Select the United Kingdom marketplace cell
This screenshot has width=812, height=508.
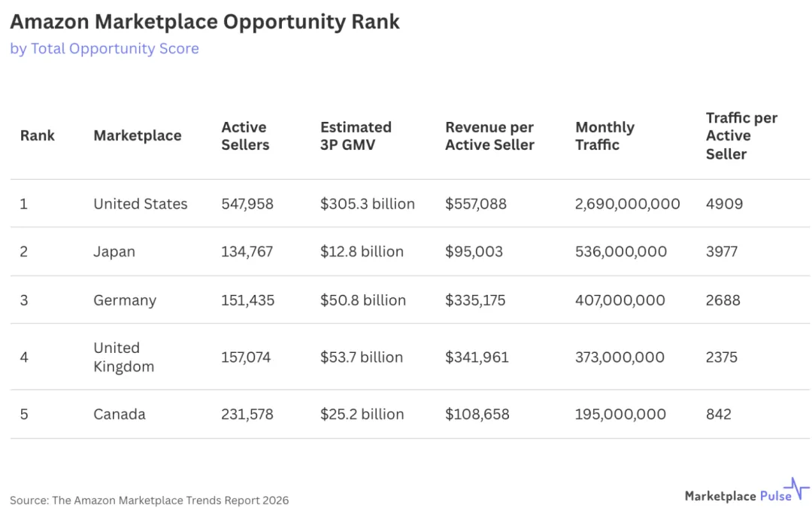tap(123, 357)
